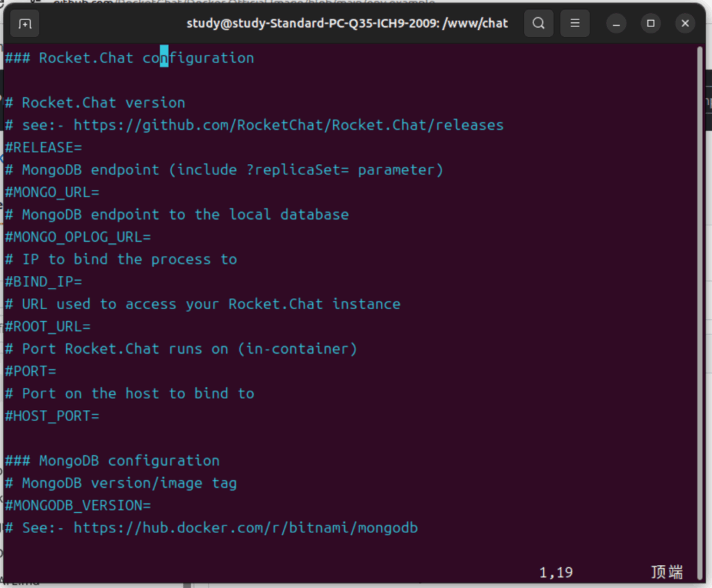This screenshot has height=588, width=712.
Task: Click the terminal vertical scrollbar
Action: [699, 313]
